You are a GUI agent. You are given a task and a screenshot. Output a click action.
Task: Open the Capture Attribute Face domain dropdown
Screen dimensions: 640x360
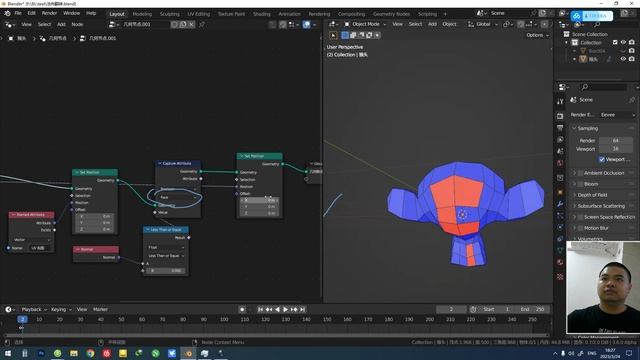[x=178, y=198]
